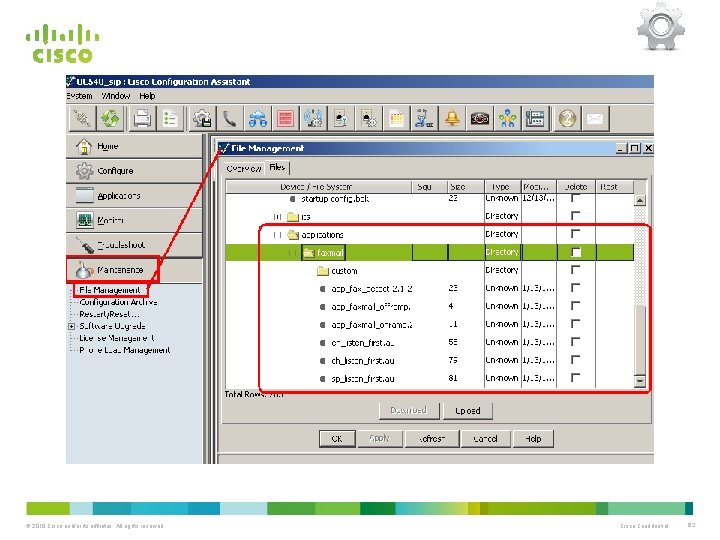The width and height of the screenshot is (720, 540).
Task: Click the page with bulb toolbar icon
Action: click(x=341, y=119)
